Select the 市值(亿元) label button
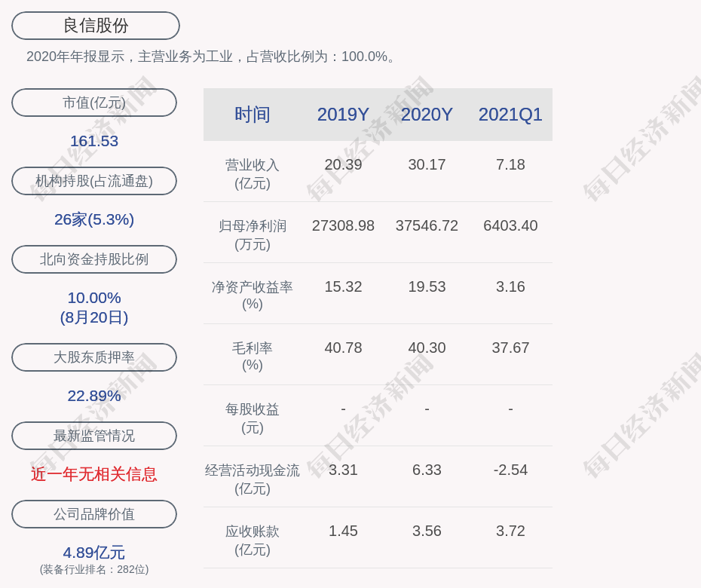Screen dimensions: 701x588 tap(94, 103)
